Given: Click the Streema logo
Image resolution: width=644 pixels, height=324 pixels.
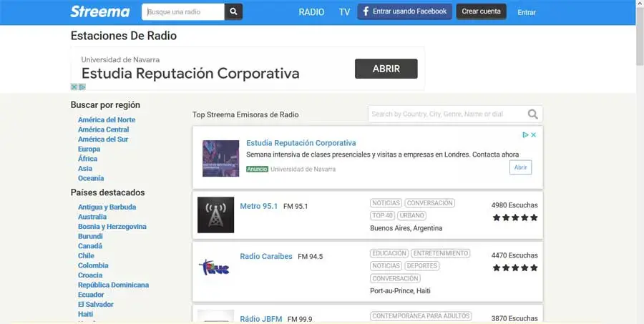Looking at the screenshot, I should [99, 11].
